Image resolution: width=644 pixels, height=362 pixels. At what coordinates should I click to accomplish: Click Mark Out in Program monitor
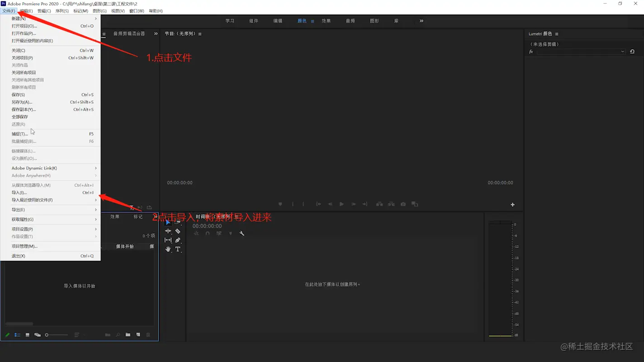[x=303, y=204]
